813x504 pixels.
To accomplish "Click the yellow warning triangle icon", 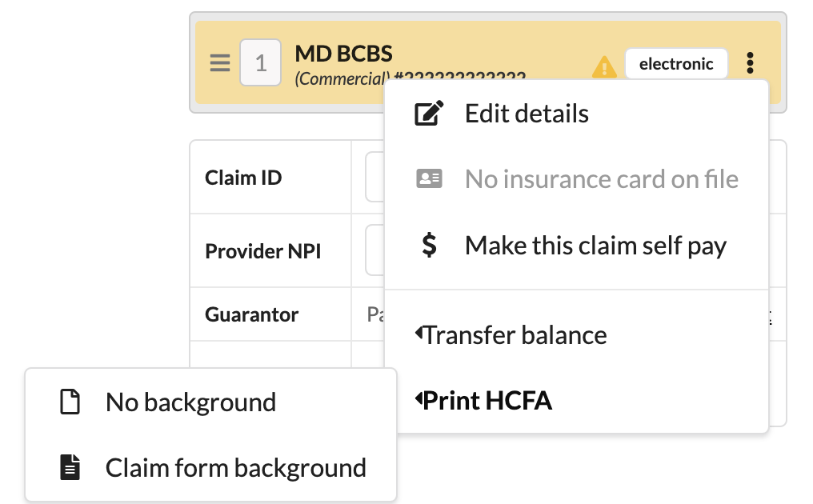I will click(603, 66).
